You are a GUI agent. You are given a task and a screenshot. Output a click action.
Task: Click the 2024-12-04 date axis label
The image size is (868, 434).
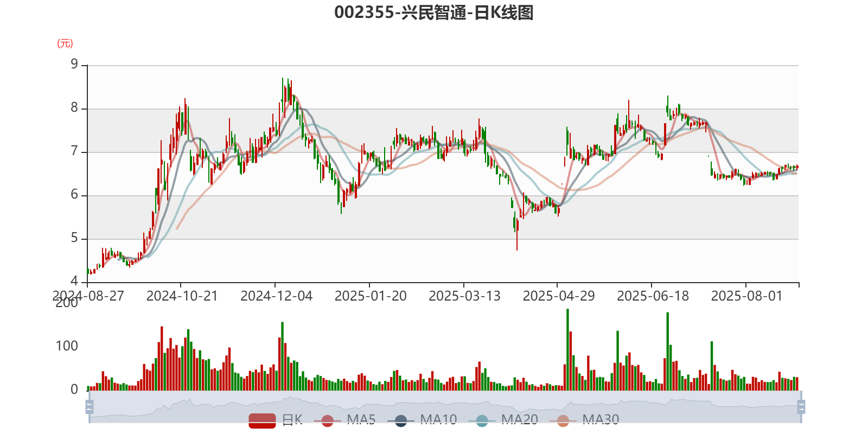click(x=276, y=296)
